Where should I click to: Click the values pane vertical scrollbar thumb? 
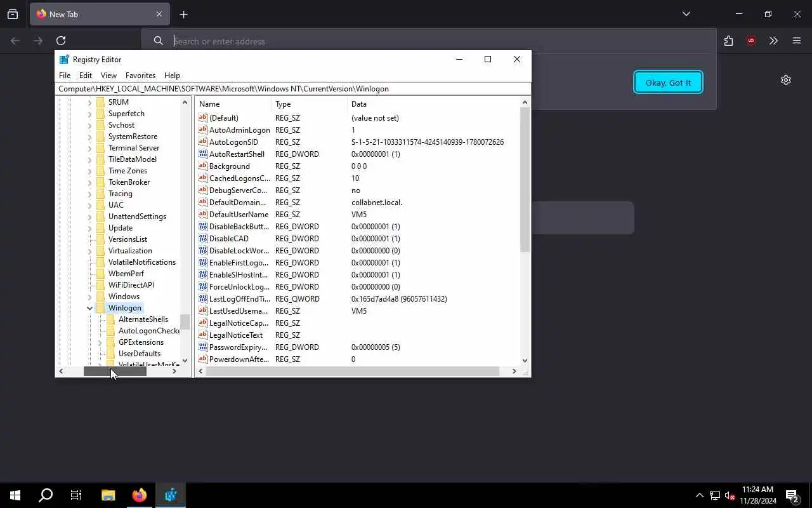[x=525, y=180]
